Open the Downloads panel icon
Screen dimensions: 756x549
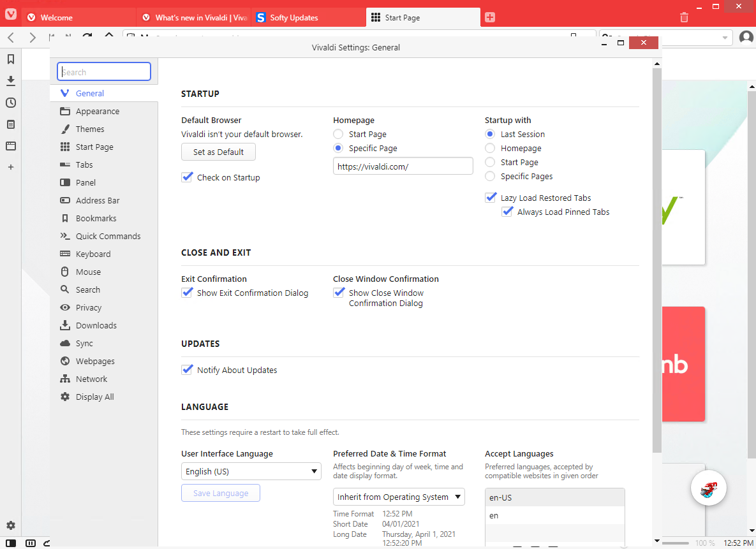11,80
